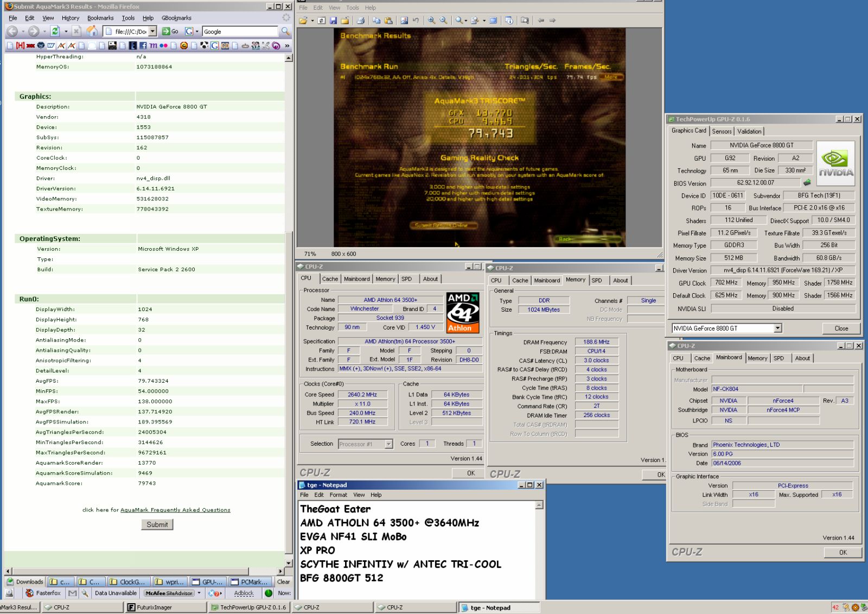Viewport: 868px width, 614px height.
Task: Reload the page in Firefox
Action: (55, 31)
